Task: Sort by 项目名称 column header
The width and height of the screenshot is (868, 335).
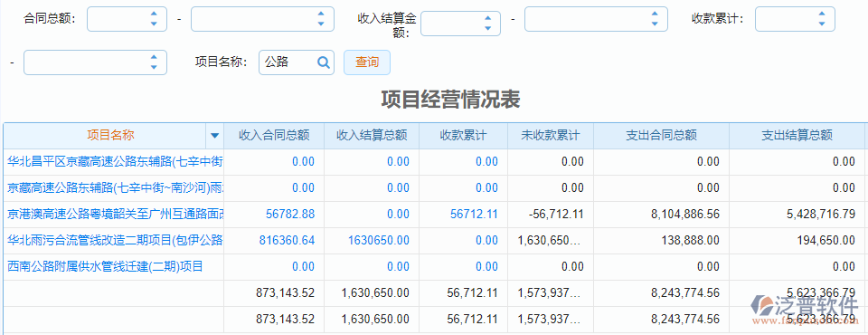Action: point(110,135)
